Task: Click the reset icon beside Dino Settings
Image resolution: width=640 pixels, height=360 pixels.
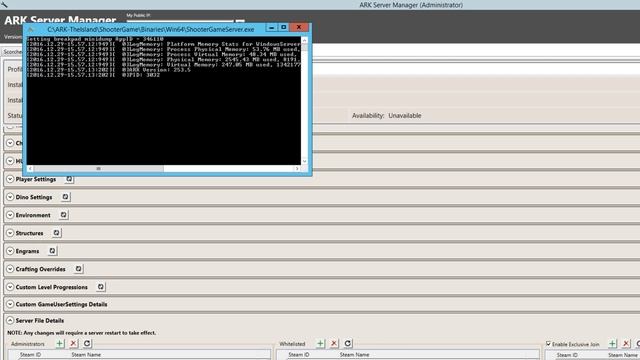Action: point(65,197)
